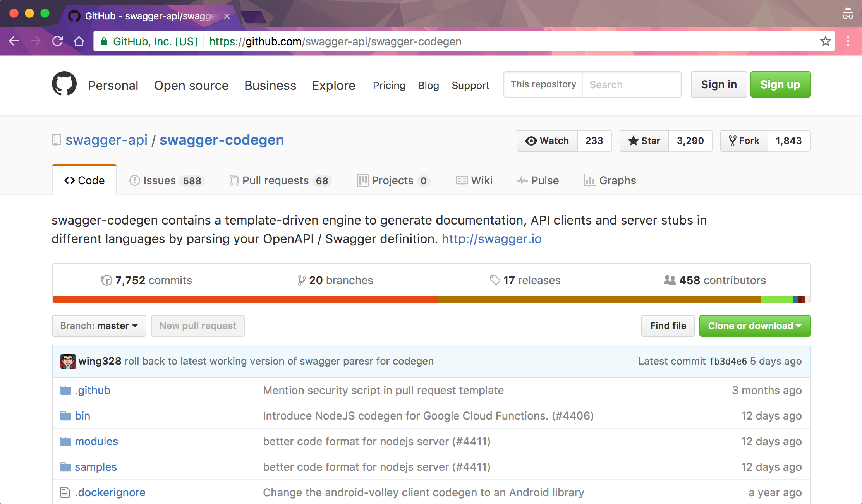Viewport: 862px width, 504px height.
Task: Click wing328's avatar thumbnail
Action: click(68, 361)
